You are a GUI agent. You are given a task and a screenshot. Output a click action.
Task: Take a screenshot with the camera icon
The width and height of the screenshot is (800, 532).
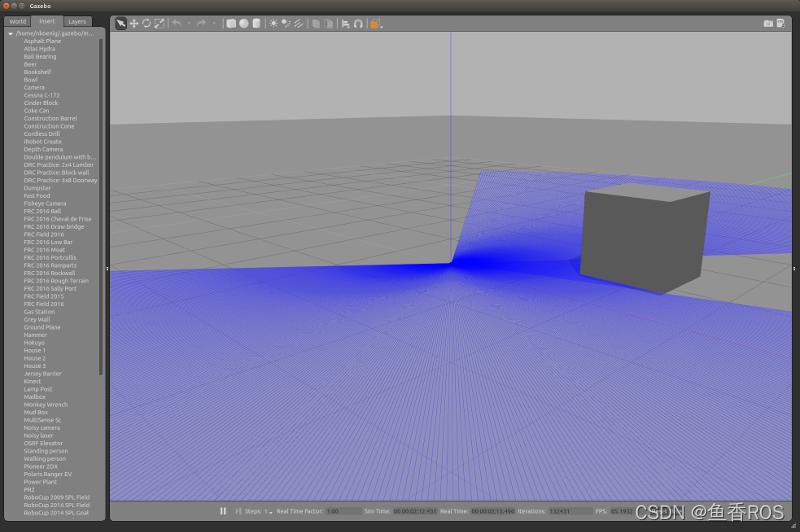[768, 23]
